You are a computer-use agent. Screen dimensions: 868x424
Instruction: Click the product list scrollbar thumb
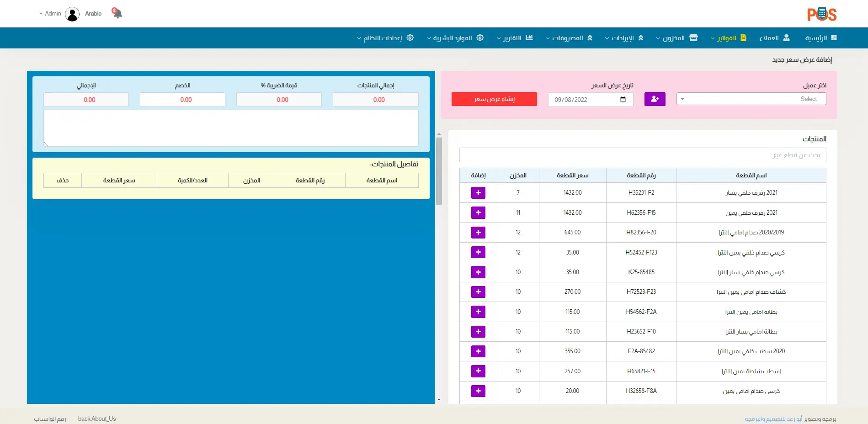point(439,171)
